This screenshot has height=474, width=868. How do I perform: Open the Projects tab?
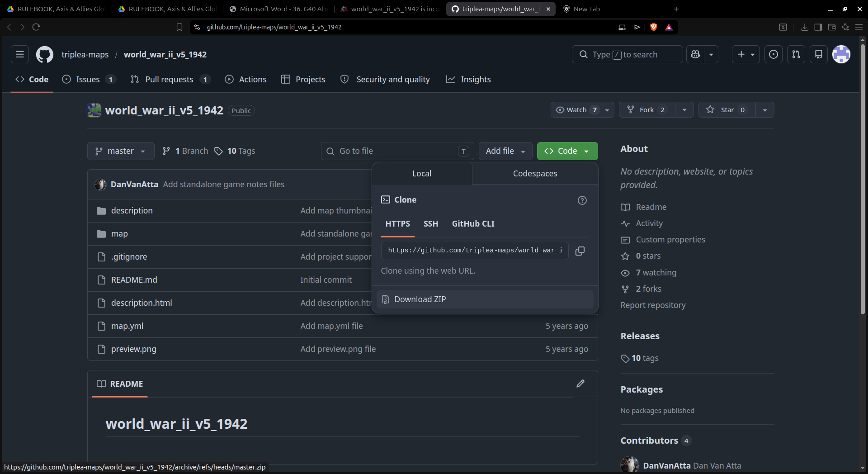point(303,80)
